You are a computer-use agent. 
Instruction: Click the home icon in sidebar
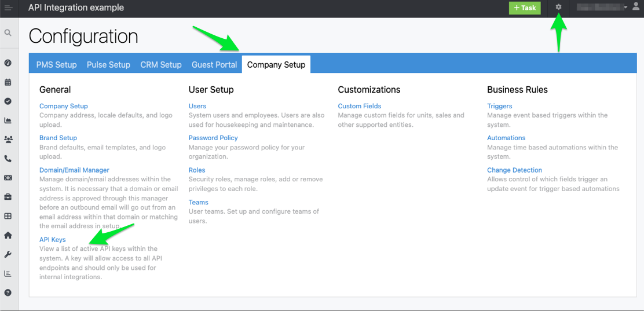(8, 235)
